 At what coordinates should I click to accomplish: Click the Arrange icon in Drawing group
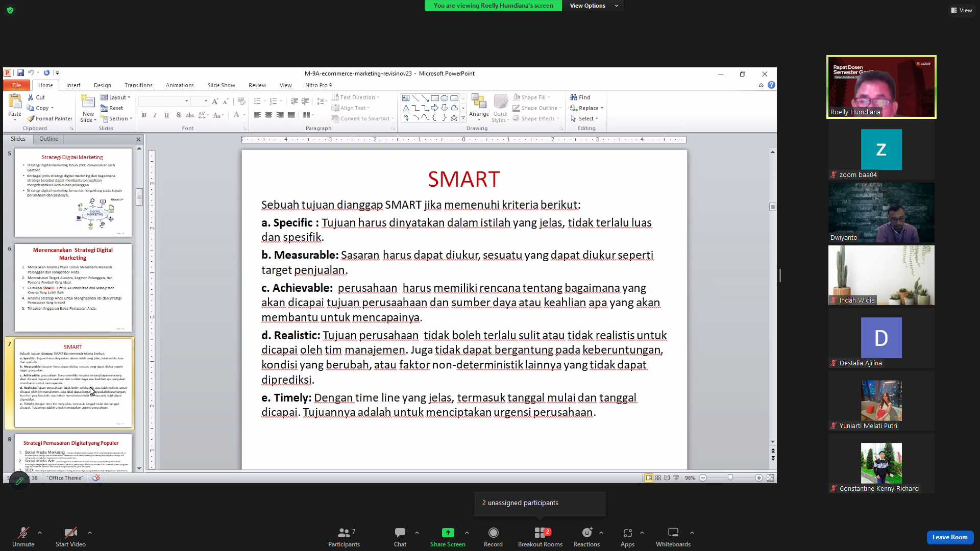click(x=478, y=101)
